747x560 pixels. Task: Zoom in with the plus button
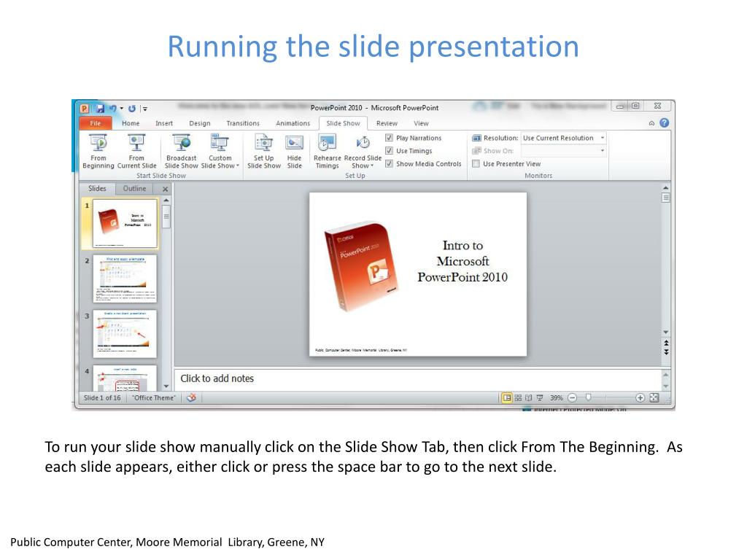point(640,397)
